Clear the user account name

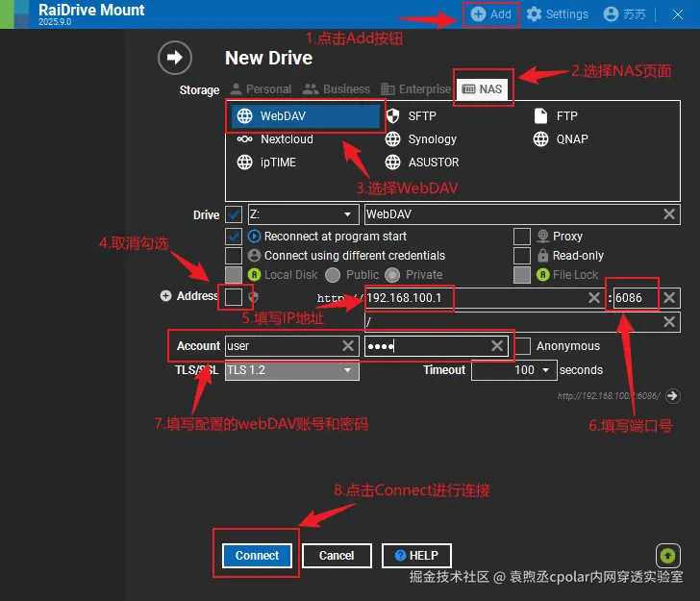tap(348, 346)
